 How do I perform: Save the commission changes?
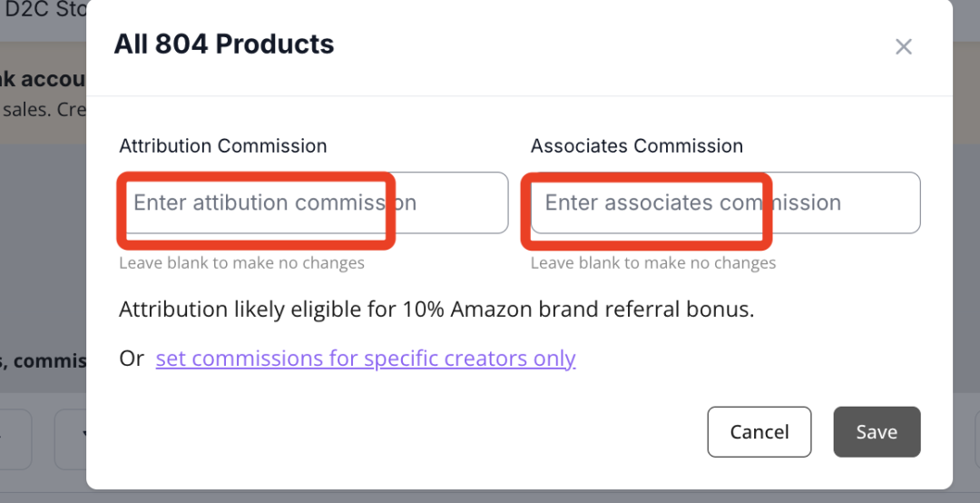point(877,432)
